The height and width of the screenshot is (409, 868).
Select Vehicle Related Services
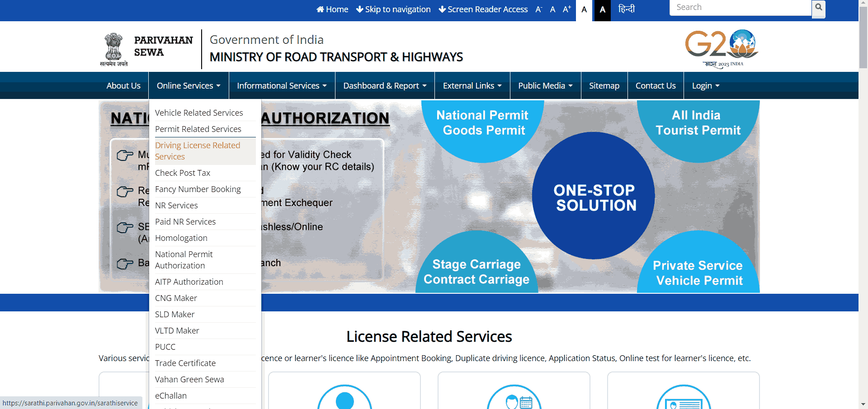(x=205, y=113)
